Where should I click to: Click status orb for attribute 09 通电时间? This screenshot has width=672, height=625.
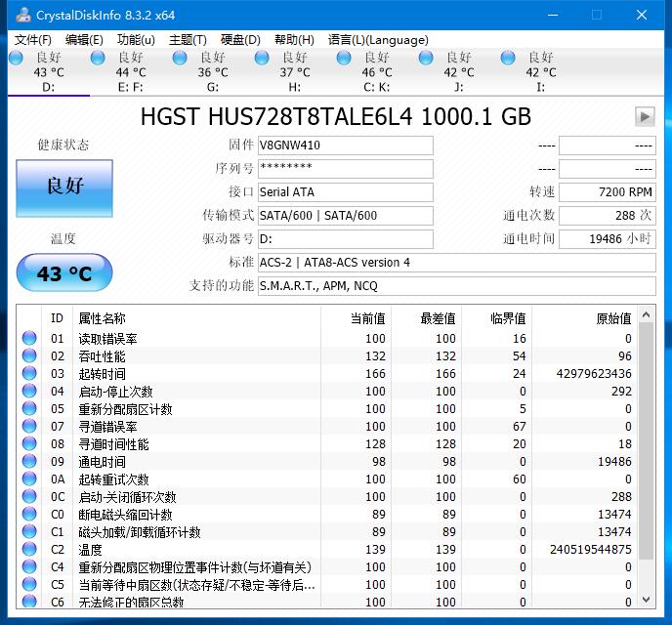click(29, 461)
